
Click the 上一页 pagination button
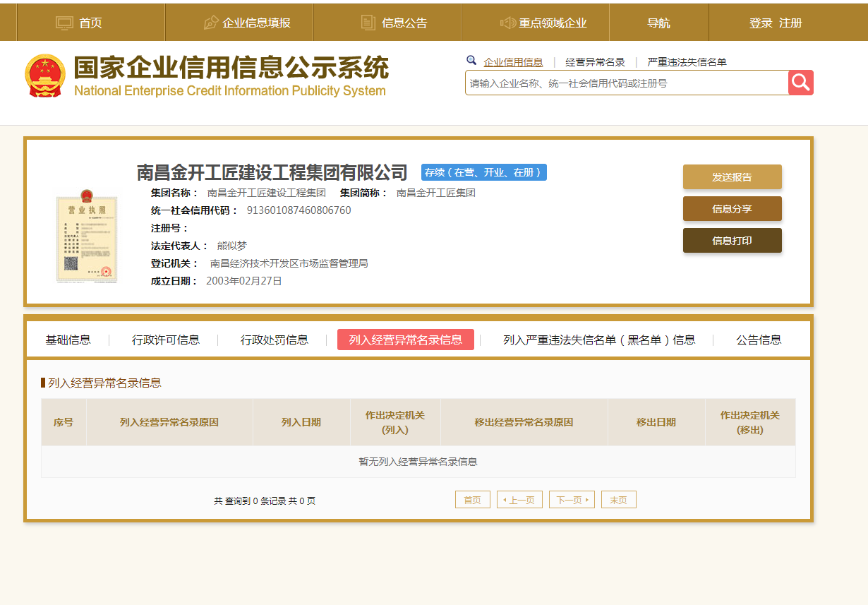[x=519, y=500]
